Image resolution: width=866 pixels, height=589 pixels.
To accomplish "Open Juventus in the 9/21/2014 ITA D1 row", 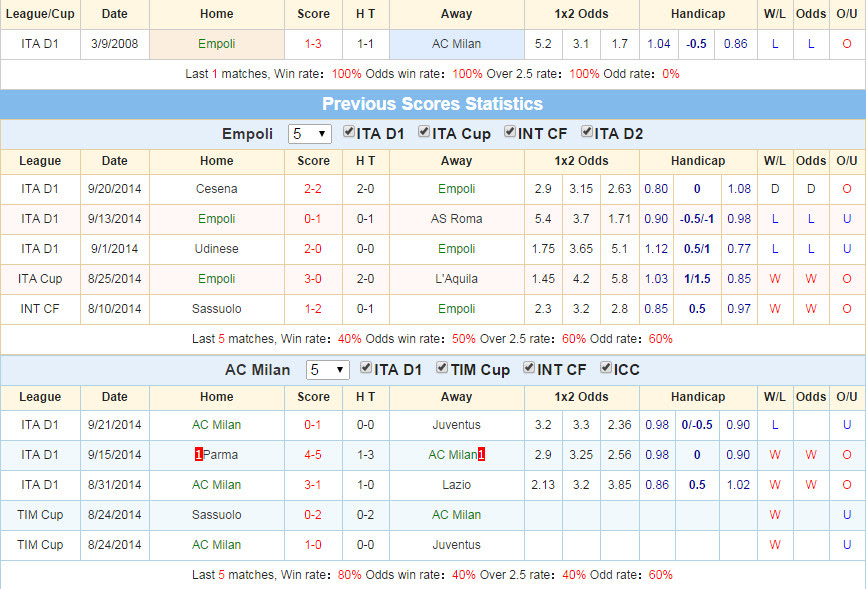I will 456,424.
